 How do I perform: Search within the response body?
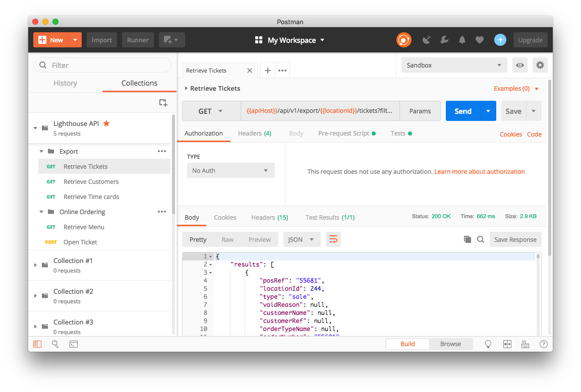481,239
